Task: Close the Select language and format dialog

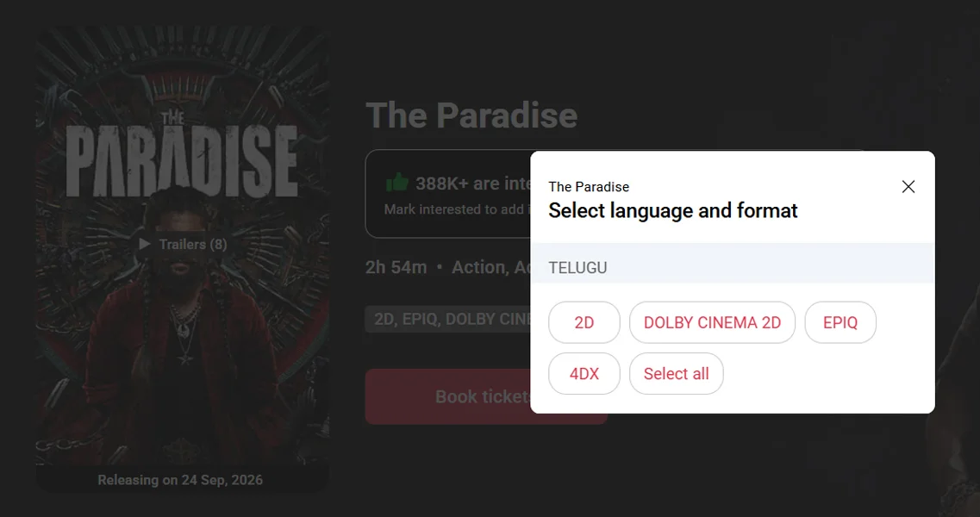Action: [x=908, y=186]
